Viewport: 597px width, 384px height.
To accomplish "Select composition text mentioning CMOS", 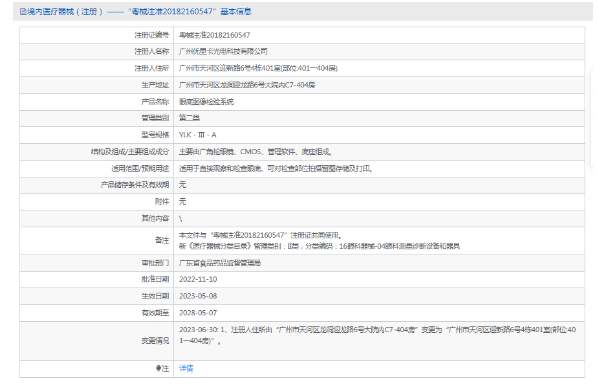I will tap(255, 151).
